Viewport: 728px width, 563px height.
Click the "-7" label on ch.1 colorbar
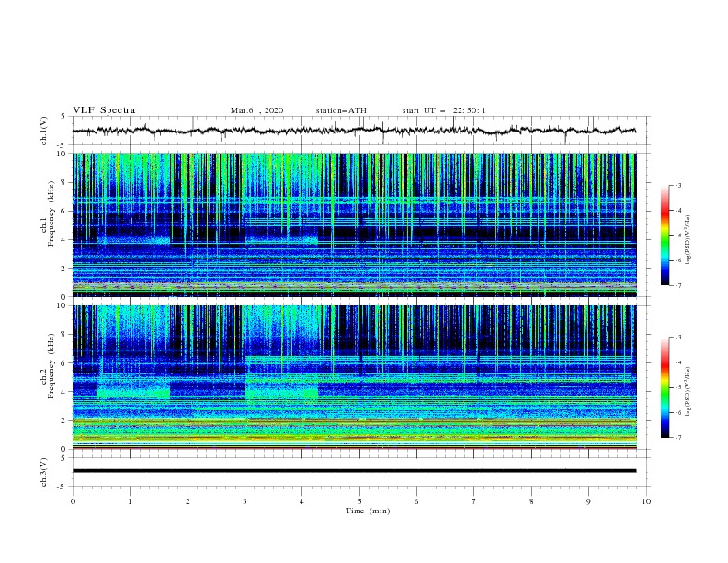pyautogui.click(x=678, y=285)
